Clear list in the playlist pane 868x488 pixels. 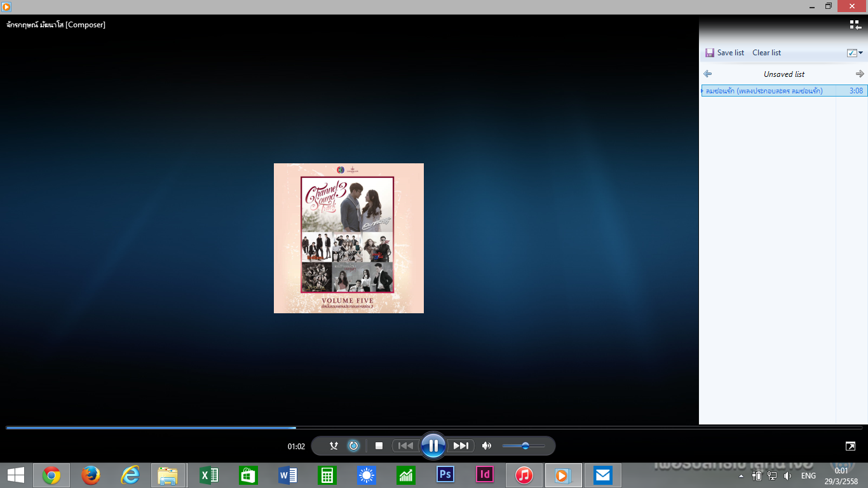pos(766,53)
